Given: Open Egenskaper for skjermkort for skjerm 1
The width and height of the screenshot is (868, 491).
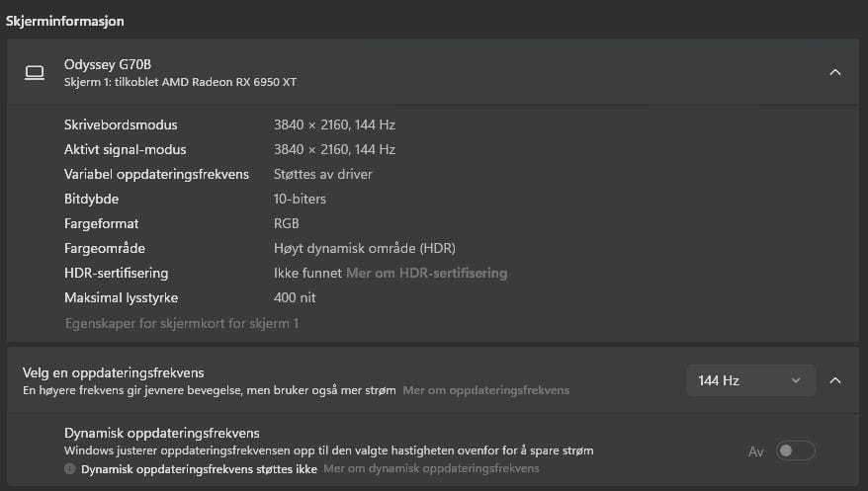Looking at the screenshot, I should 182,323.
